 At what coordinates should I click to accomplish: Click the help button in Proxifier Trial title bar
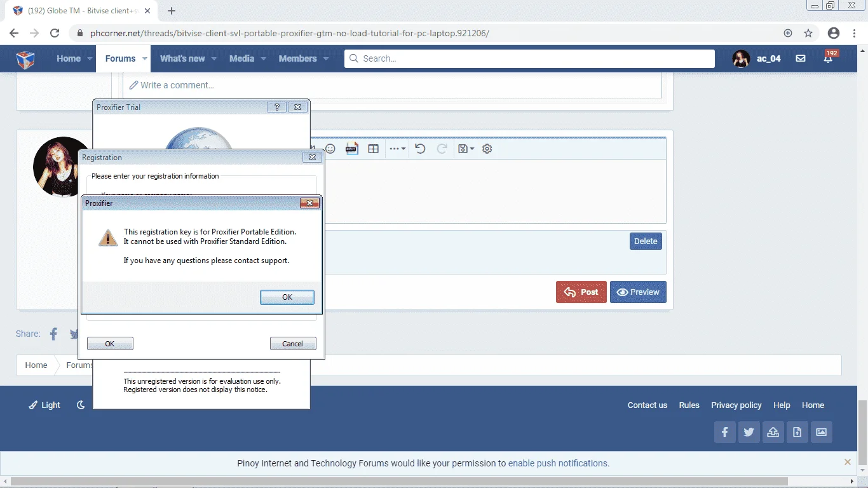[276, 107]
